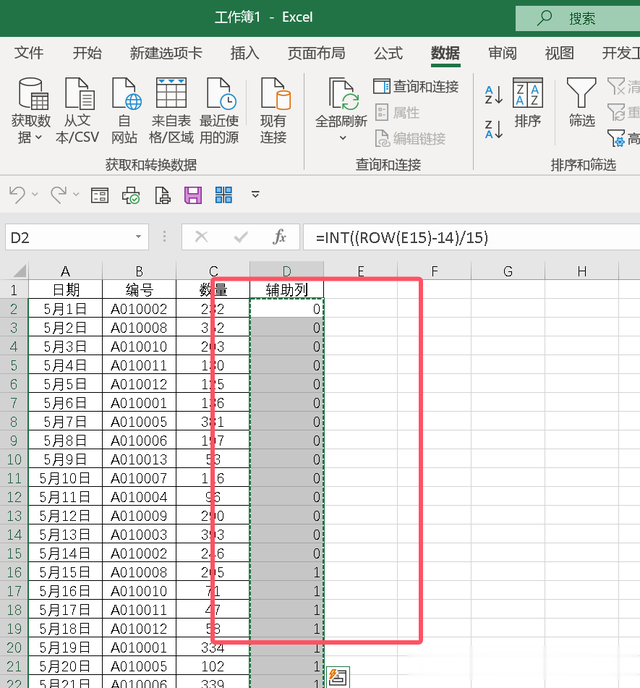Open Recent Sources (最近使用的源)
The height and width of the screenshot is (688, 640).
pos(219,111)
